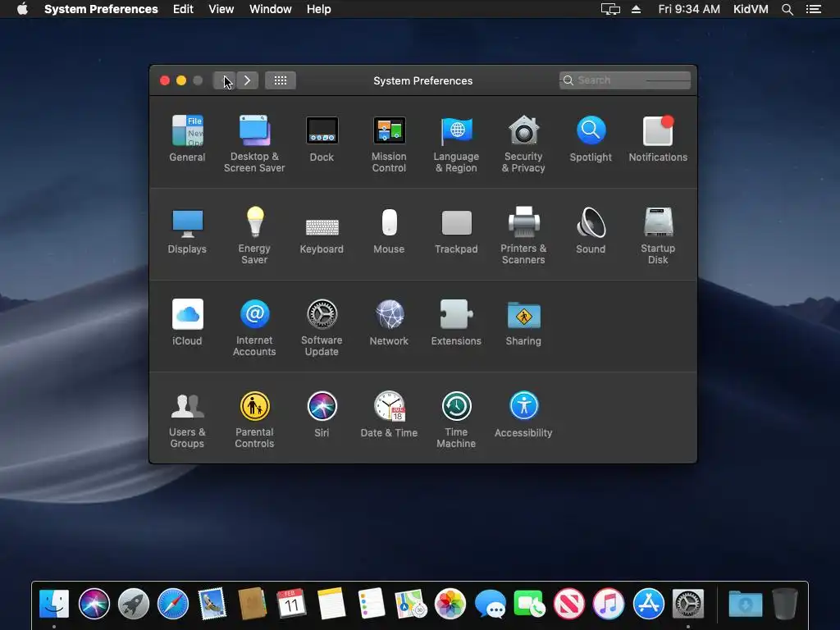Open Launchpad from the Dock
The height and width of the screenshot is (630, 840).
tap(134, 604)
